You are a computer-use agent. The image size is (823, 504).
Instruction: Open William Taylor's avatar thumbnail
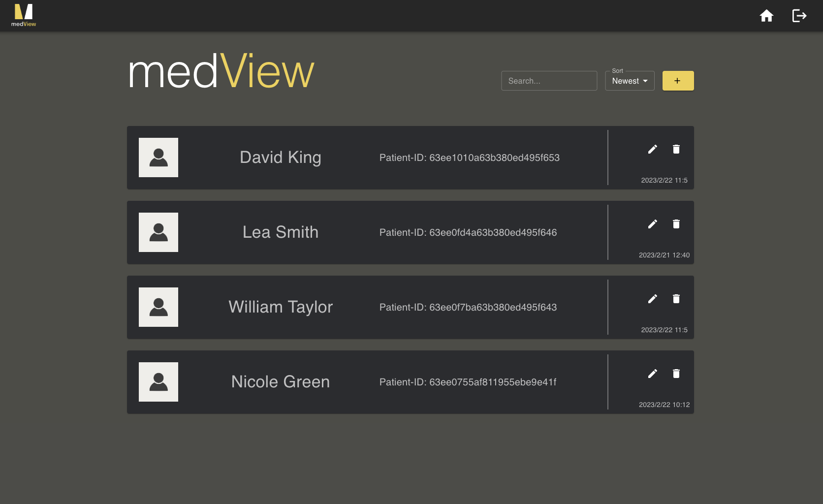point(158,307)
